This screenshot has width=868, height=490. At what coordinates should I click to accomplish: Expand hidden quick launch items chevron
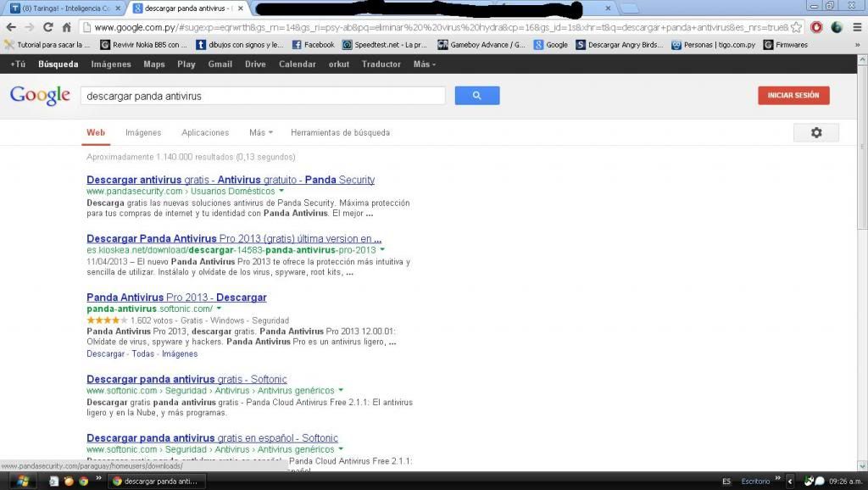(x=98, y=478)
